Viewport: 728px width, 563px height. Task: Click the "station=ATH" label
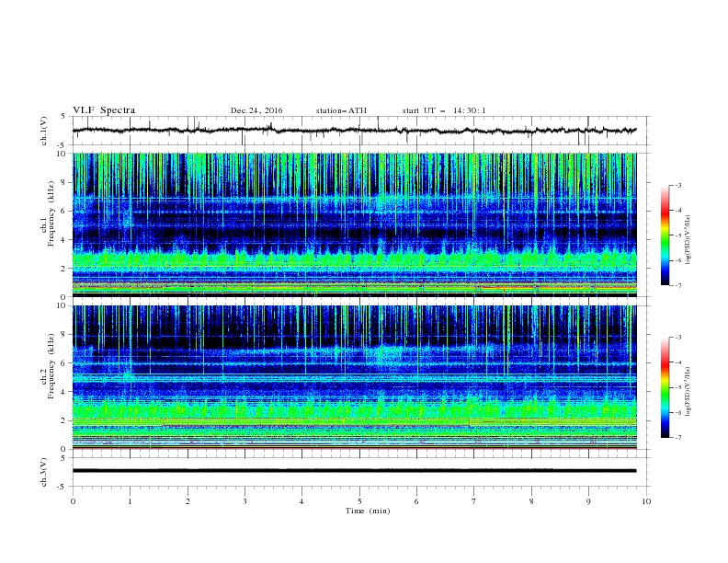[341, 110]
